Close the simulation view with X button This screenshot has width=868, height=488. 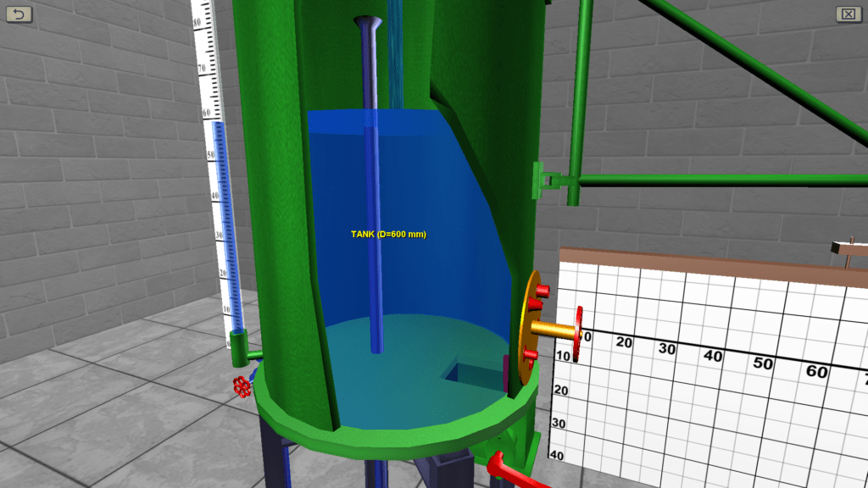(848, 14)
